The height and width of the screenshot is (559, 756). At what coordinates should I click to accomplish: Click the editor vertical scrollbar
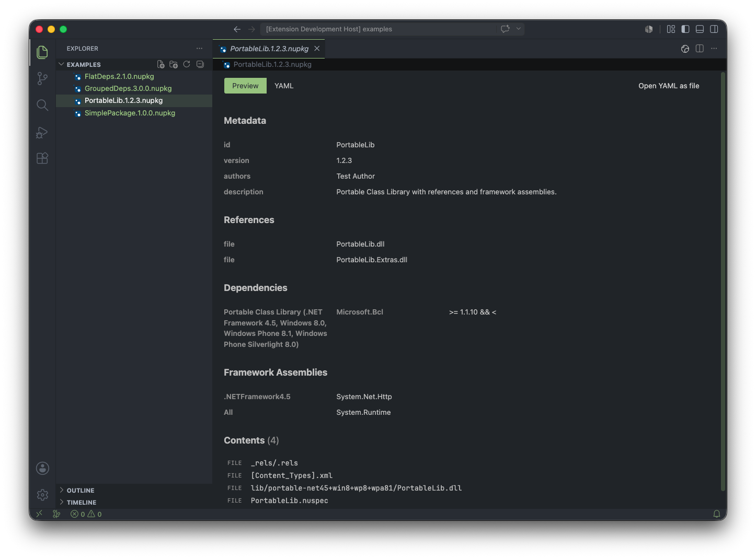723,282
